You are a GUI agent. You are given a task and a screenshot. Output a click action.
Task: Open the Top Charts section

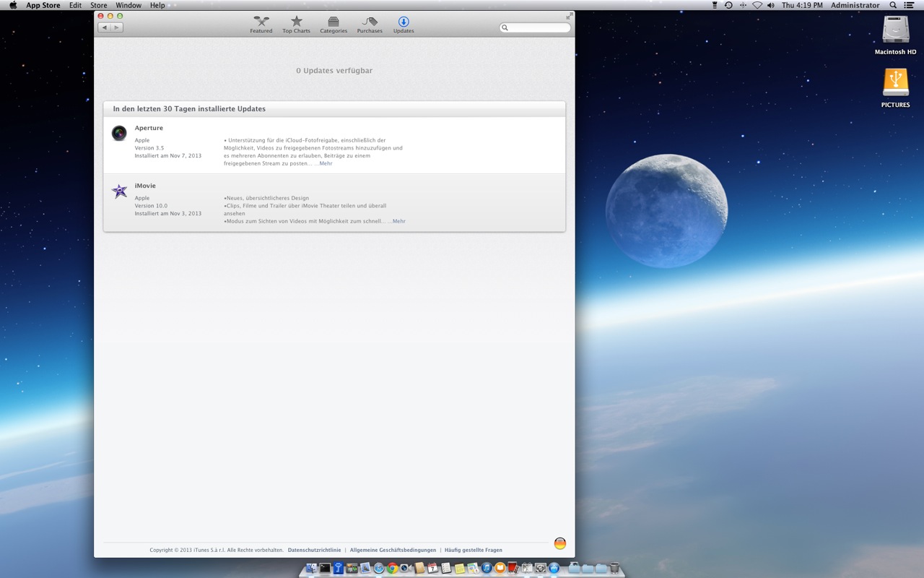tap(296, 25)
